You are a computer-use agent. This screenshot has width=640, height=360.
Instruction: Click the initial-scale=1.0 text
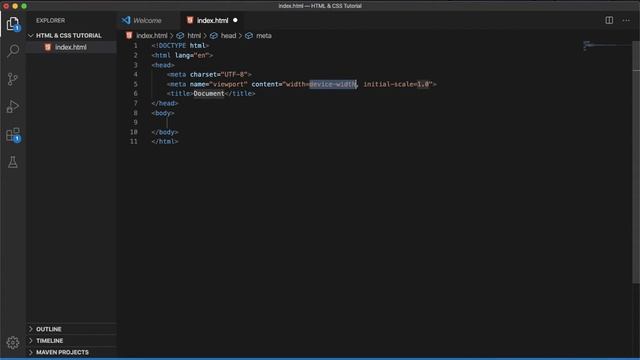point(396,84)
